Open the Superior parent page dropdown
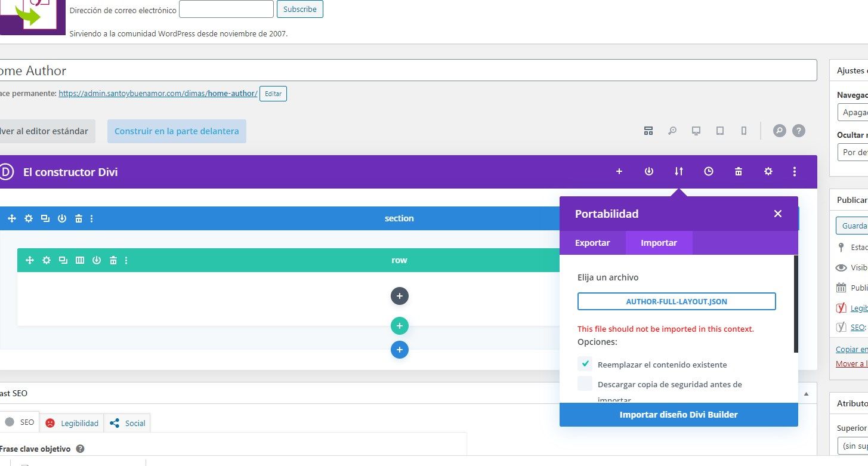This screenshot has height=466, width=868. pos(853,446)
